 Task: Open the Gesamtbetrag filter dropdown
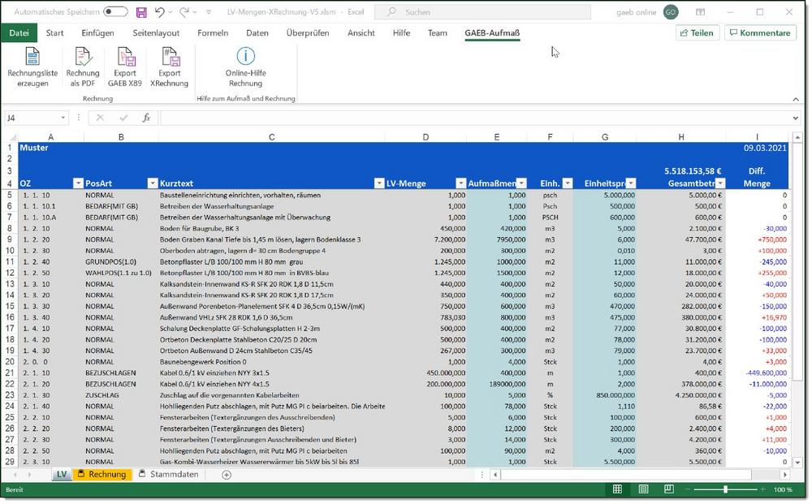[x=719, y=183]
